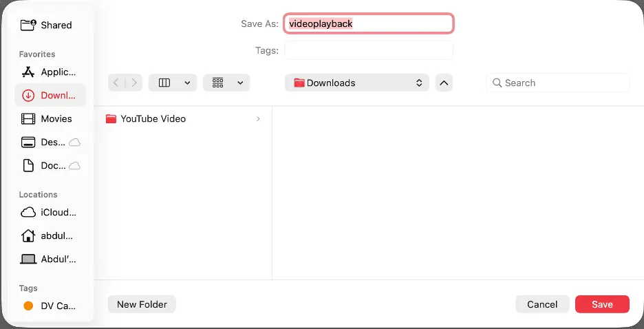Open Movies folder in the sidebar

47,119
